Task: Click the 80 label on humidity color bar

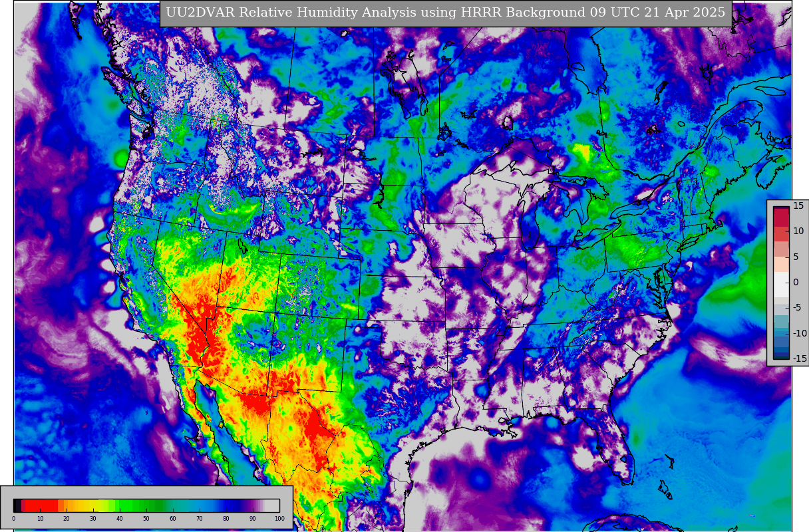Action: (x=226, y=519)
